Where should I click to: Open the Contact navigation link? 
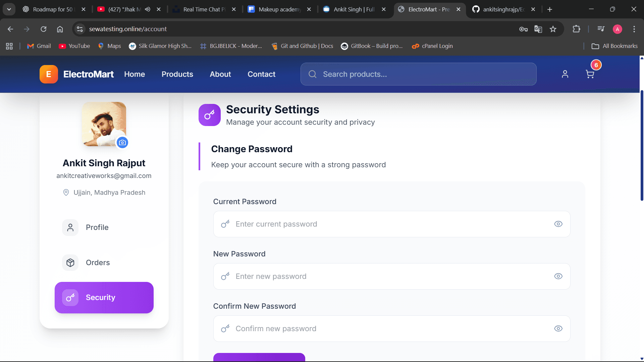point(261,74)
